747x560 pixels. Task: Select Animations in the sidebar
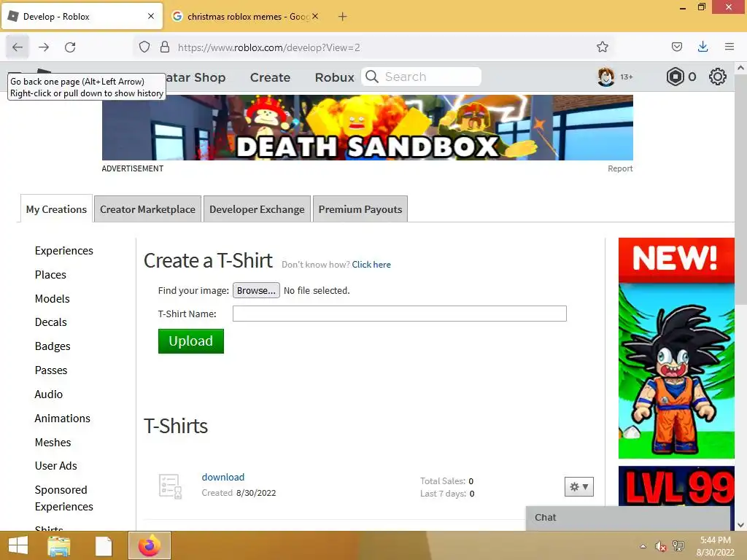tap(63, 418)
